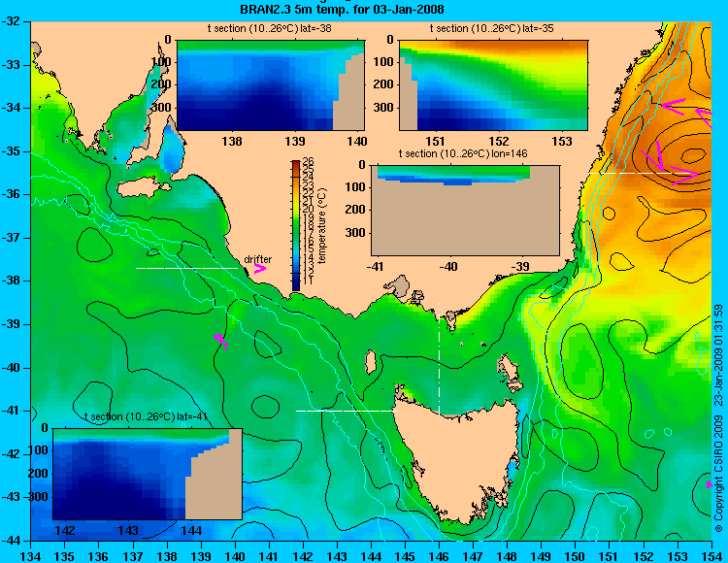
Task: Click the white dashed section line at latitude -41
Action: click(347, 411)
